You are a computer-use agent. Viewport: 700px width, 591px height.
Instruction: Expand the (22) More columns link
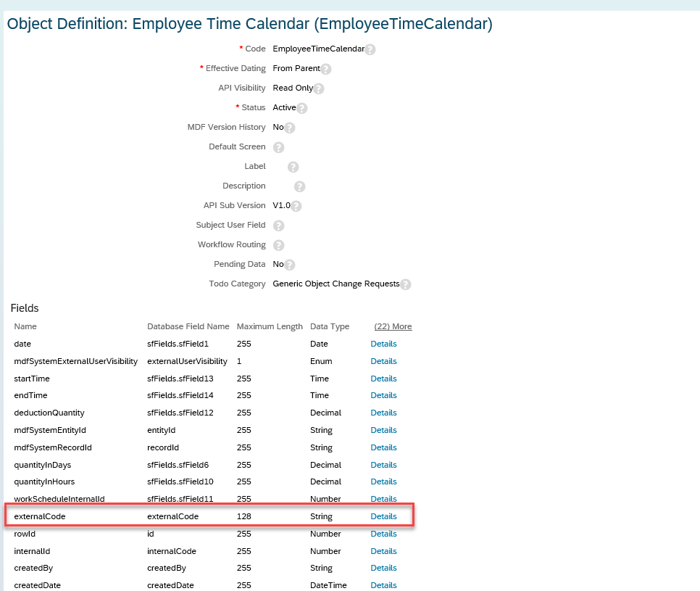click(393, 326)
